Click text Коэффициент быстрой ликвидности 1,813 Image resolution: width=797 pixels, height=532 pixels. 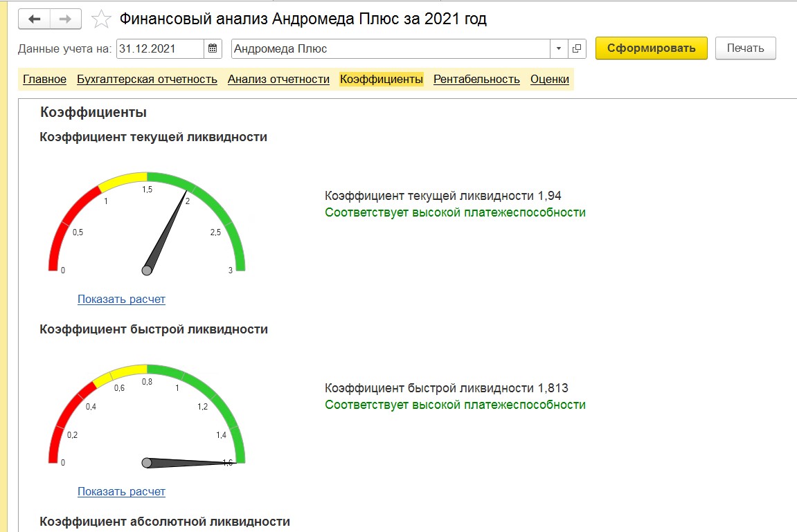[x=447, y=388]
